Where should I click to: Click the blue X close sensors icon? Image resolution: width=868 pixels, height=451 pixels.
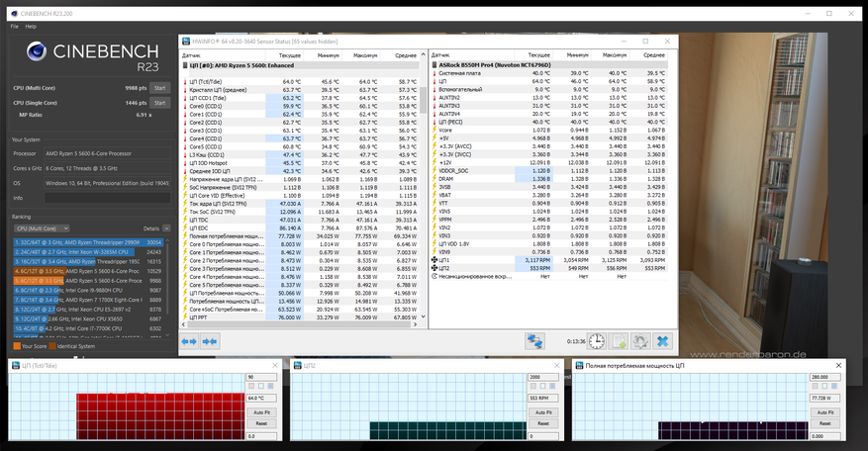point(662,340)
